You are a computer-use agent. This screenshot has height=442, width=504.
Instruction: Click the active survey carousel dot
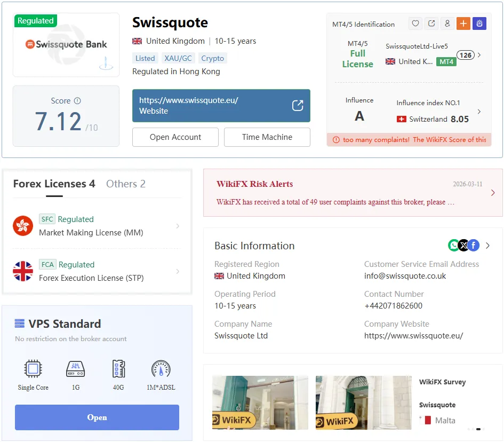coord(478,429)
